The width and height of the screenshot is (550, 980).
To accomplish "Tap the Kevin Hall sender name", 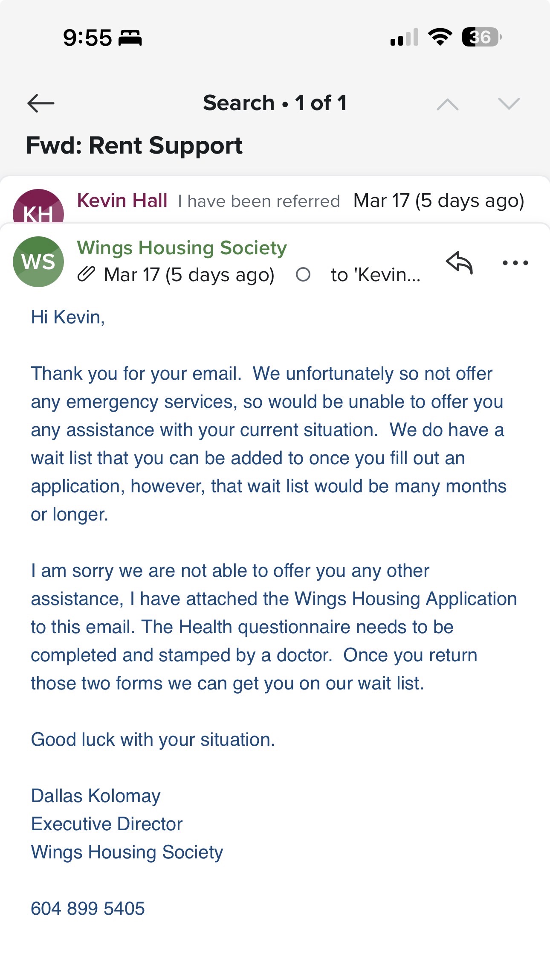I will pos(122,201).
